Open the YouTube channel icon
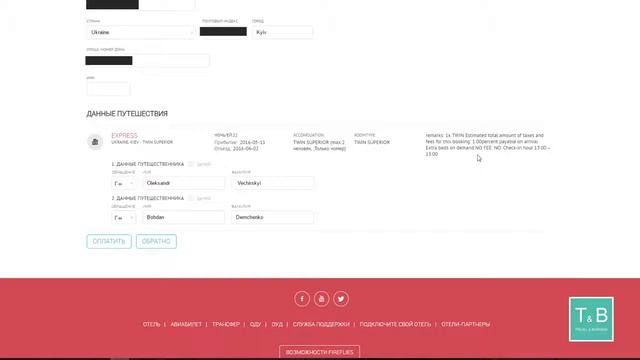Screen dimensions: 640x360 click(x=322, y=299)
